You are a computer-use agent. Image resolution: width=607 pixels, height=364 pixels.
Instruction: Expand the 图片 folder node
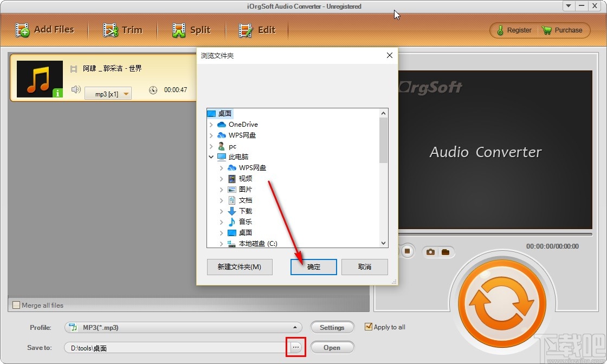tap(221, 190)
